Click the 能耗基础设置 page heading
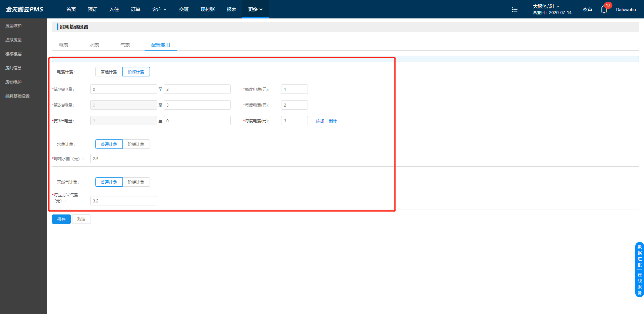This screenshot has width=644, height=314. [x=74, y=27]
